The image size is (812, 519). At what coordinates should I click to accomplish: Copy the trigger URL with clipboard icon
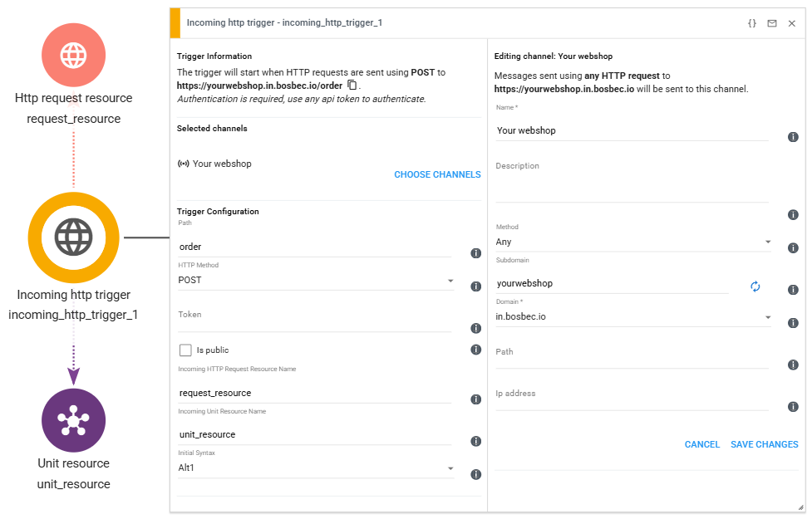click(352, 86)
